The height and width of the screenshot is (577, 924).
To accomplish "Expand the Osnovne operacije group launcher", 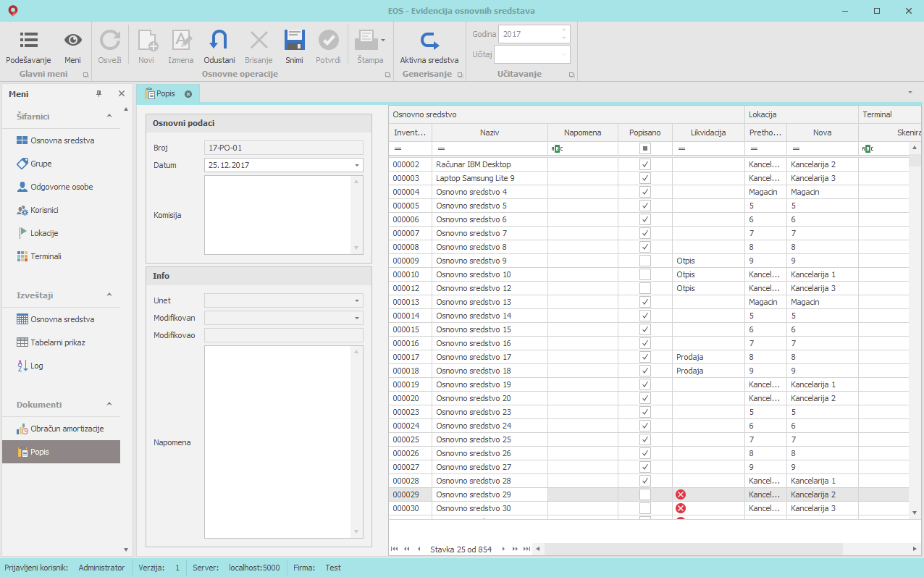I will point(386,75).
